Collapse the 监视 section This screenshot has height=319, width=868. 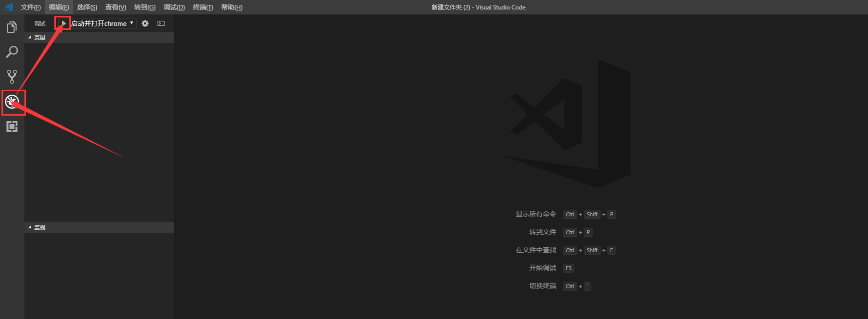(x=99, y=227)
